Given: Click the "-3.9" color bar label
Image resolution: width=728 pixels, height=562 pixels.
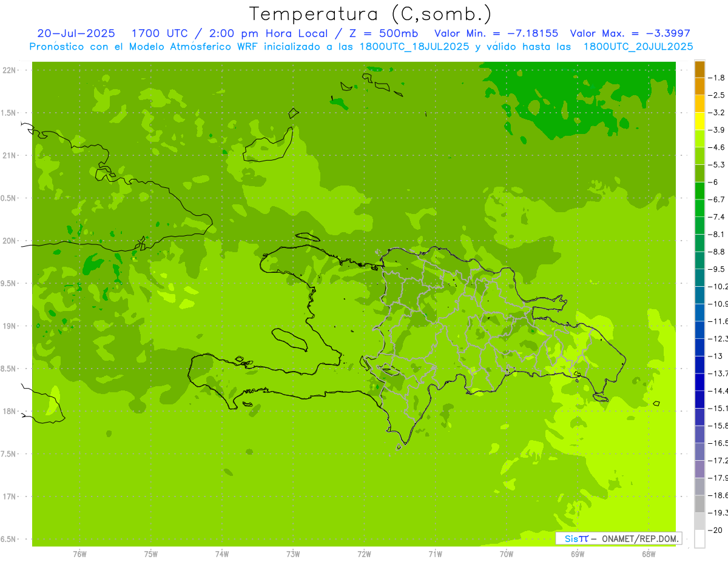Looking at the screenshot, I should 716,130.
